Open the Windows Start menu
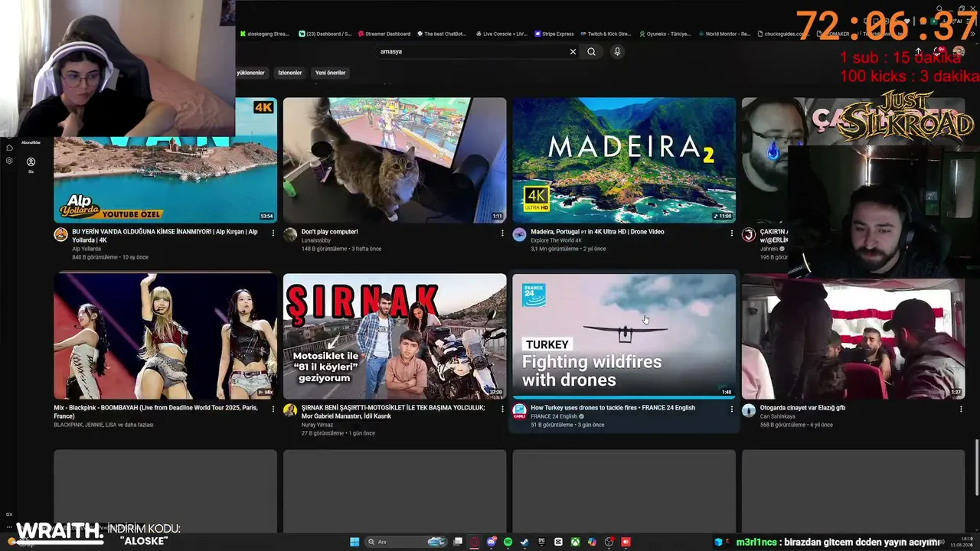Image resolution: width=980 pixels, height=551 pixels. [354, 542]
